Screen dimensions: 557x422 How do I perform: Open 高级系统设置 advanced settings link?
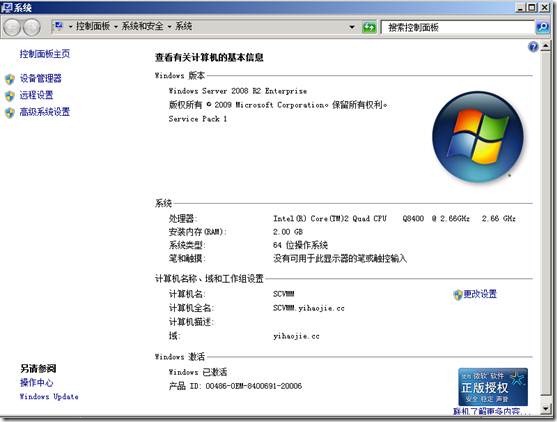tap(45, 112)
